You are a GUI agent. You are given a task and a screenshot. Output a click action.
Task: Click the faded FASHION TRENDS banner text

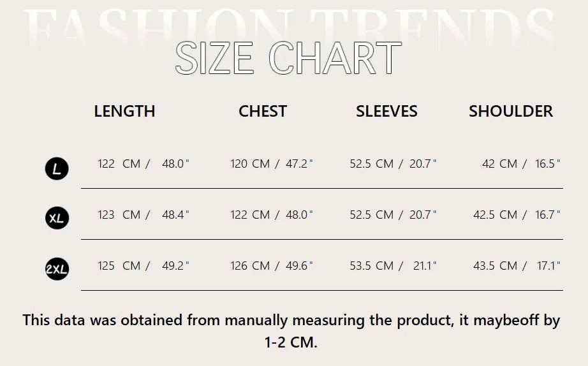pos(289,26)
